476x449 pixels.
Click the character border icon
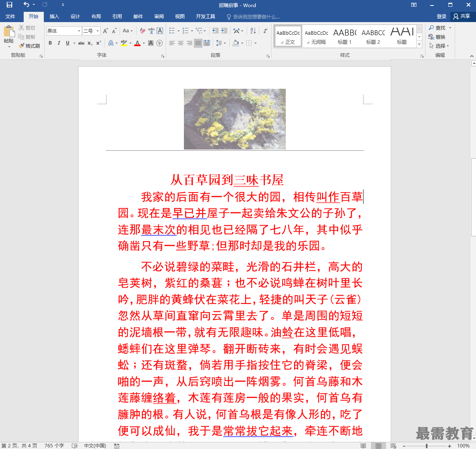(x=160, y=31)
